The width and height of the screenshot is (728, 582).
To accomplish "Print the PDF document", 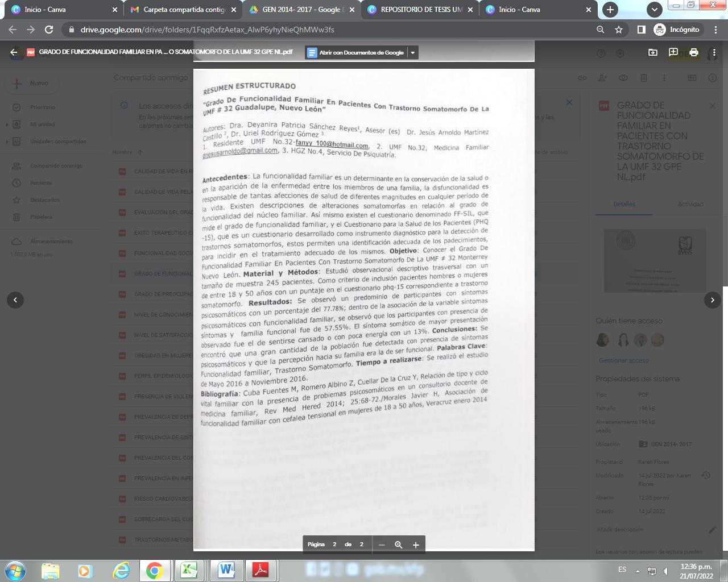I will coord(693,52).
